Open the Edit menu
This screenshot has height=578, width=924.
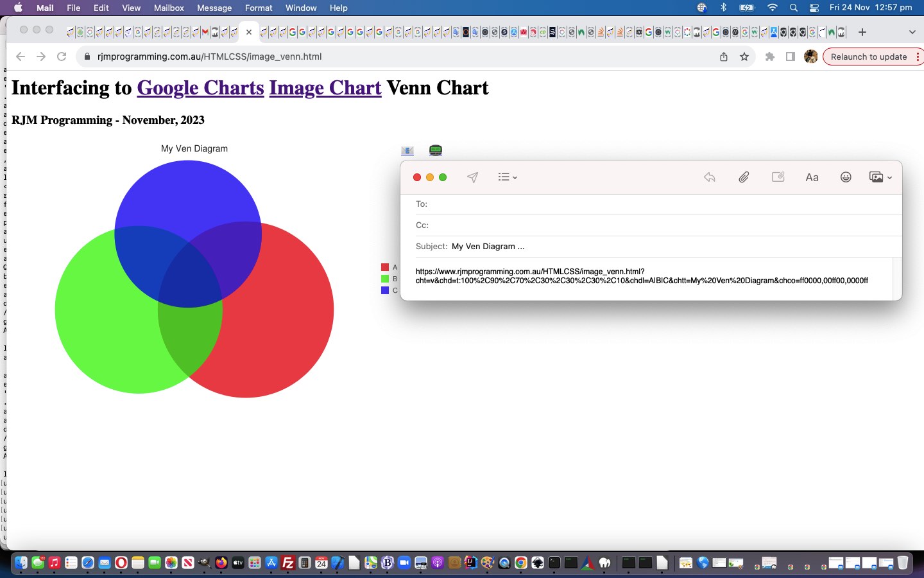pos(101,8)
